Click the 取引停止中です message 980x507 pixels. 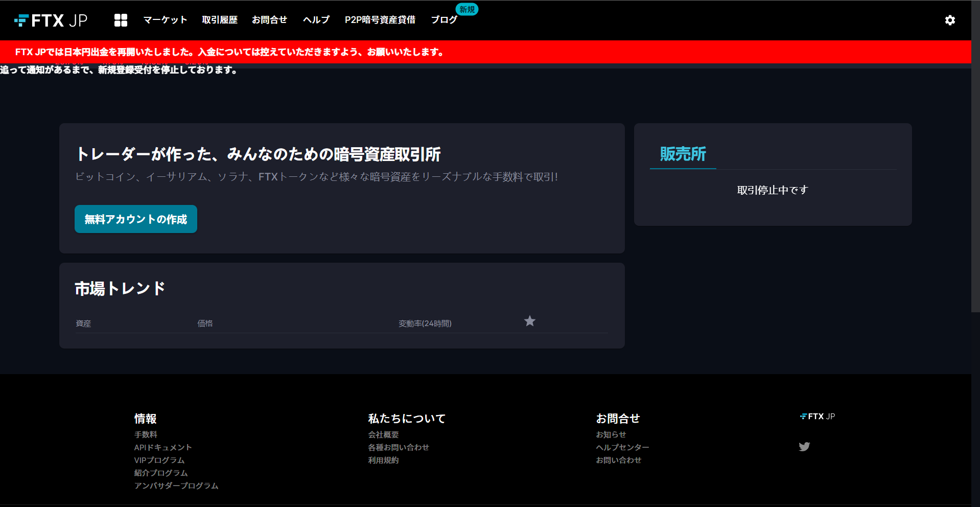[x=773, y=190]
